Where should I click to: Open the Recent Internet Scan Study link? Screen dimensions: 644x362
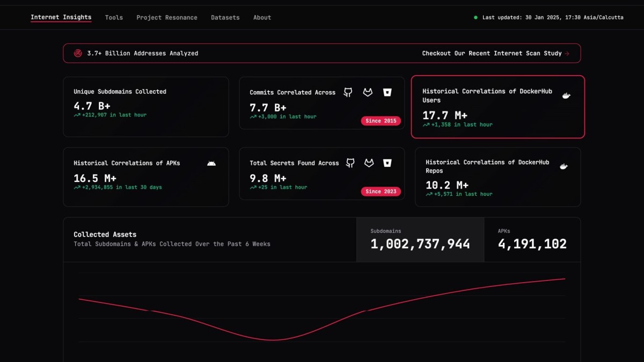(495, 54)
